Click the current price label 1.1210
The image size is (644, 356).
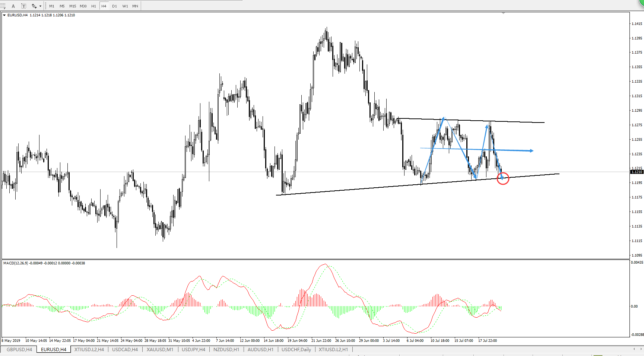[x=637, y=172]
